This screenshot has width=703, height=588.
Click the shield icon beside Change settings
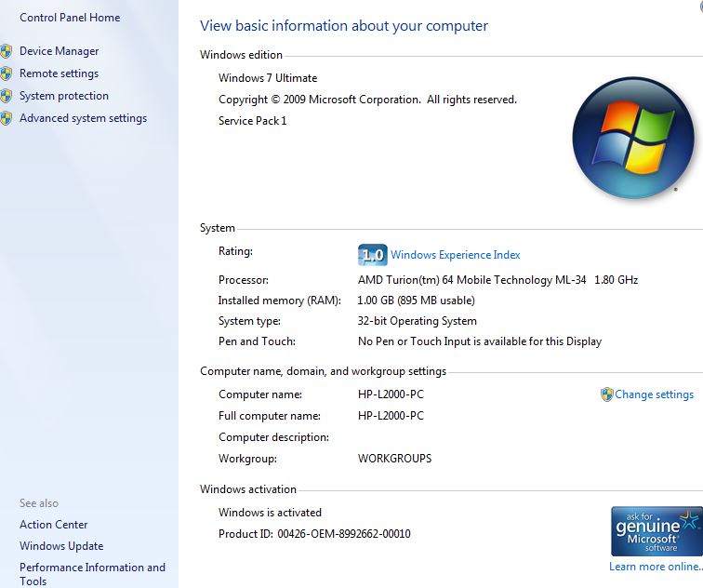(x=606, y=394)
